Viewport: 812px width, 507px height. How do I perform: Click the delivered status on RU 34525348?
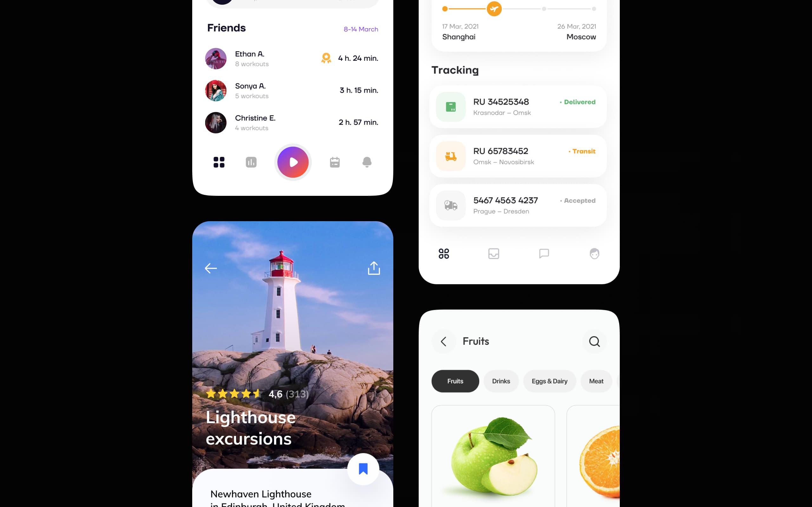point(578,102)
